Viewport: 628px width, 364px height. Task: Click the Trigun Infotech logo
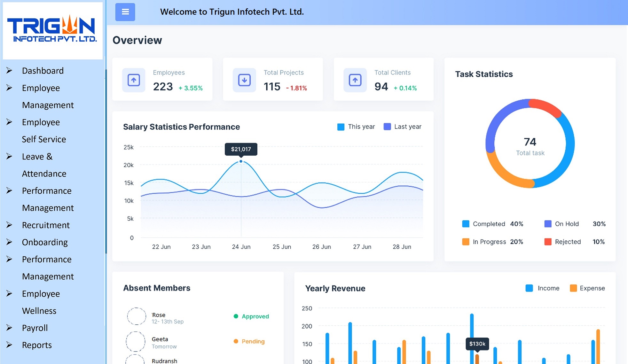point(53,30)
